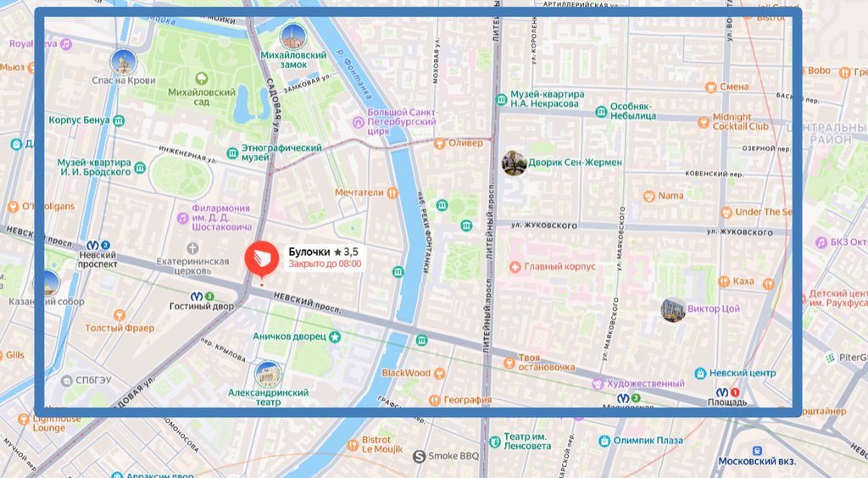Click the Большой Санкт-Петербургский цирк icon
The height and width of the screenshot is (478, 868).
(x=359, y=123)
